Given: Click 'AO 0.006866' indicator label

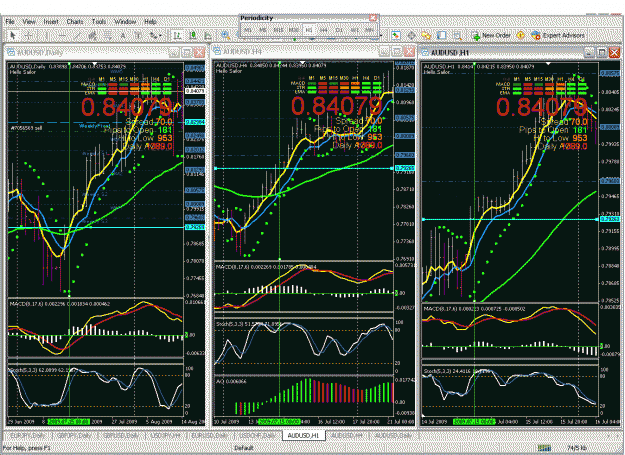Looking at the screenshot, I should 231,381.
